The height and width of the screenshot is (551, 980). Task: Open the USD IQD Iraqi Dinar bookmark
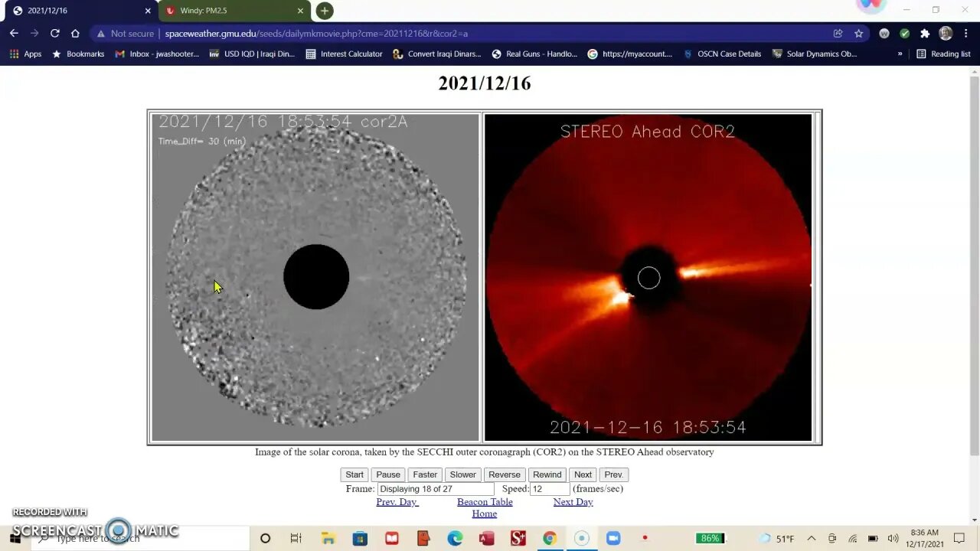252,54
